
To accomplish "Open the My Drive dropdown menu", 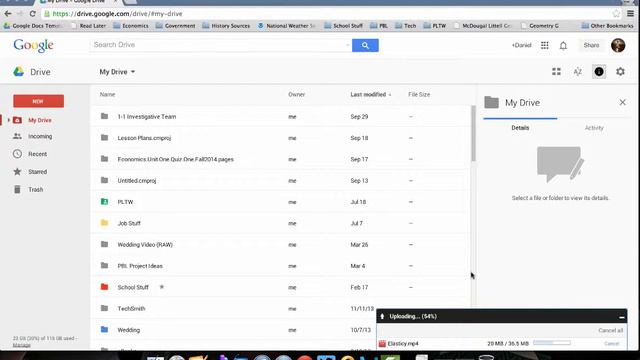I will click(x=117, y=72).
